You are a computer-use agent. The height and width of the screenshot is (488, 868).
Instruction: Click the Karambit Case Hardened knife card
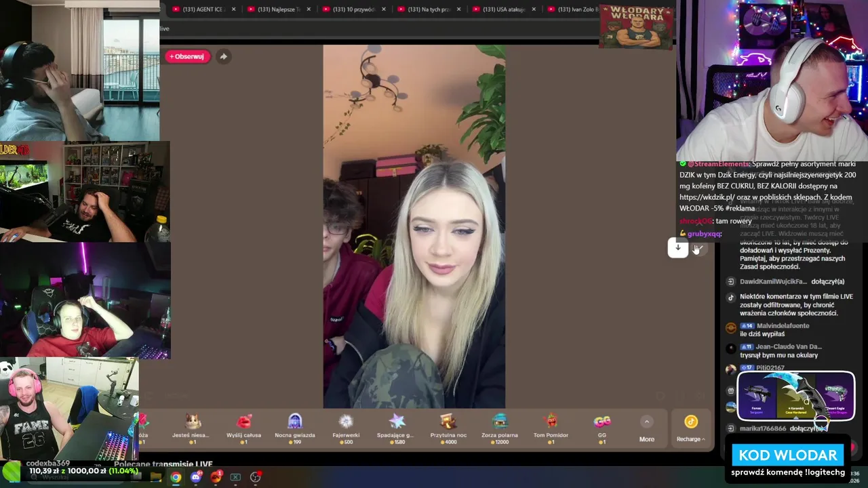tap(795, 396)
